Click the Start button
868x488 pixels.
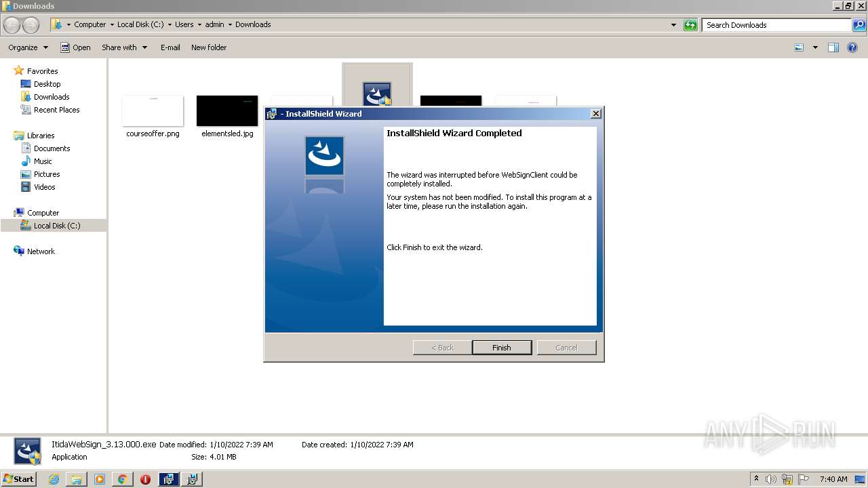[19, 479]
